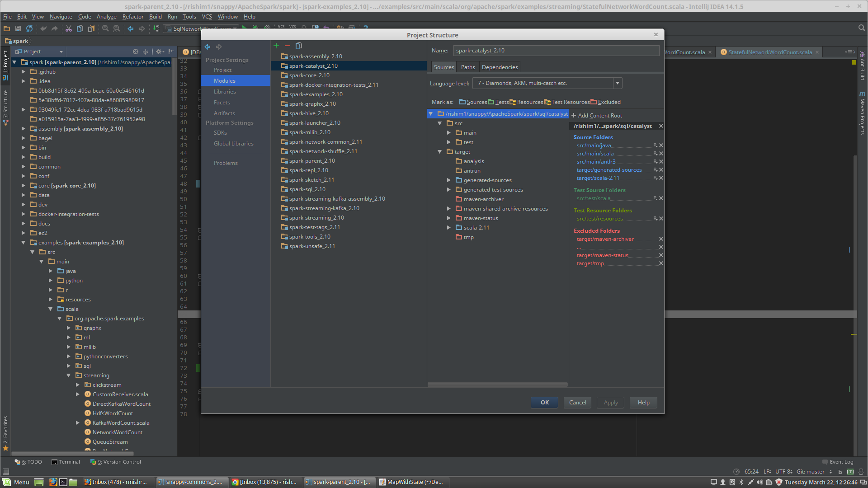
Task: Expand the main folder in content tree
Action: (x=449, y=133)
